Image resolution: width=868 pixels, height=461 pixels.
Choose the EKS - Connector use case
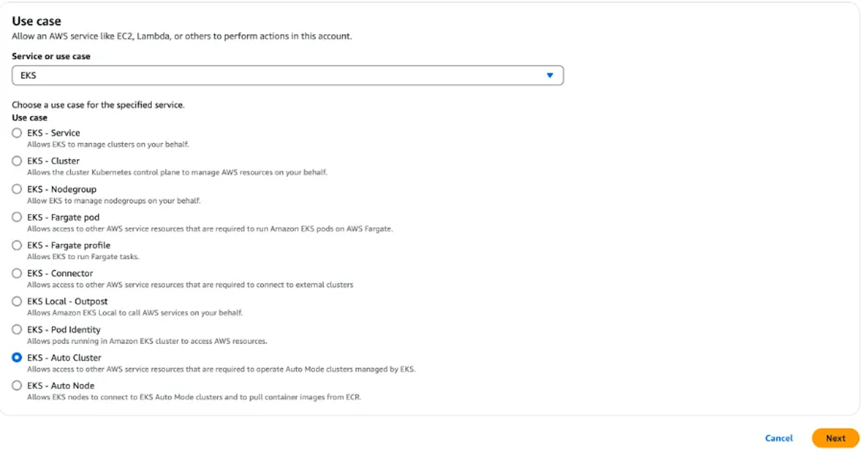pos(17,273)
